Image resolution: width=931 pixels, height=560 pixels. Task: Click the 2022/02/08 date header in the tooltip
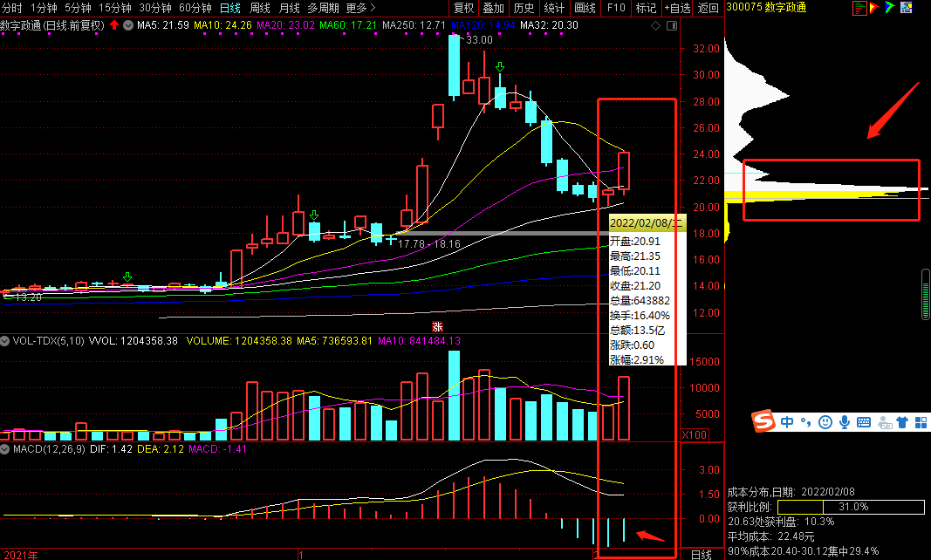(647, 223)
